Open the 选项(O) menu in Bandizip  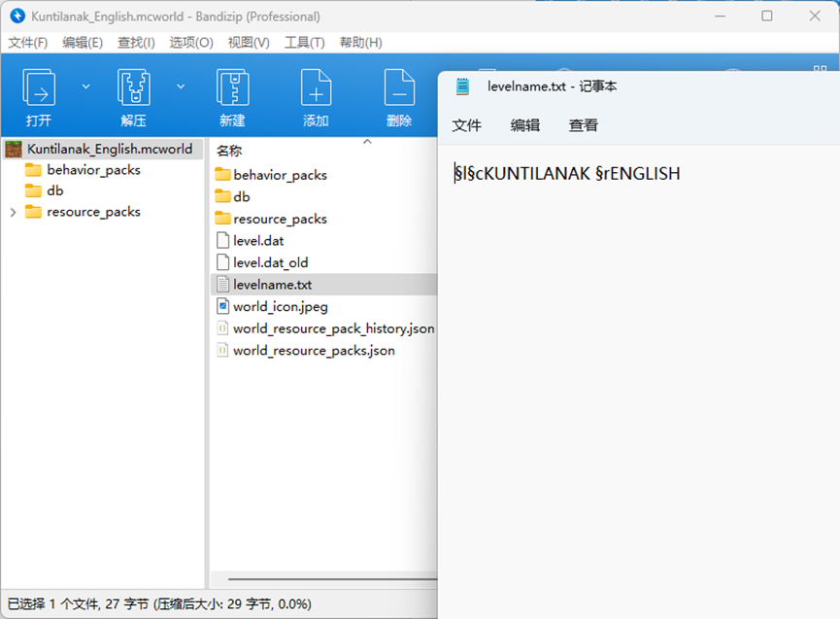[x=191, y=43]
